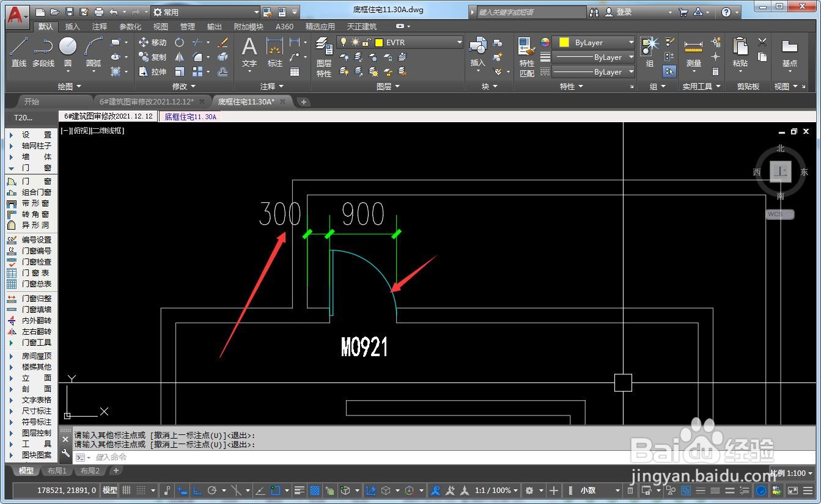The image size is (821, 504).
Task: Click the Quick Calculator icon in utilities
Action: [x=715, y=71]
